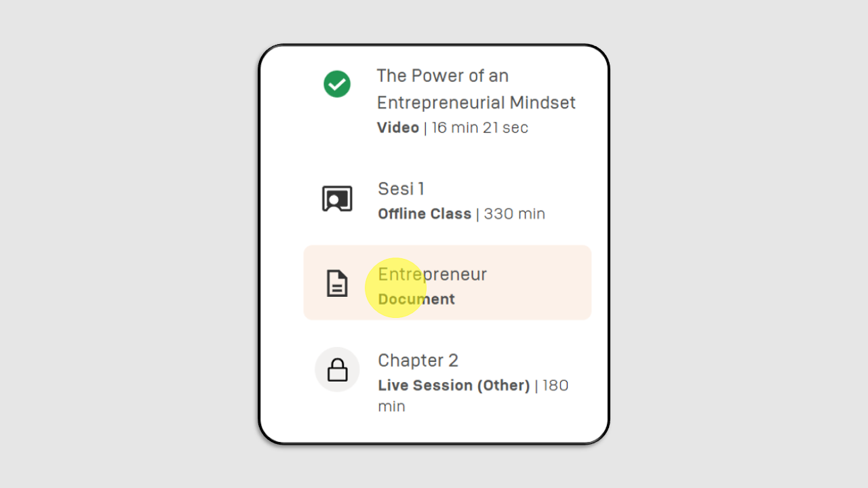Select the Chapter 2 title
Viewport: 868px width, 488px height.
click(418, 360)
